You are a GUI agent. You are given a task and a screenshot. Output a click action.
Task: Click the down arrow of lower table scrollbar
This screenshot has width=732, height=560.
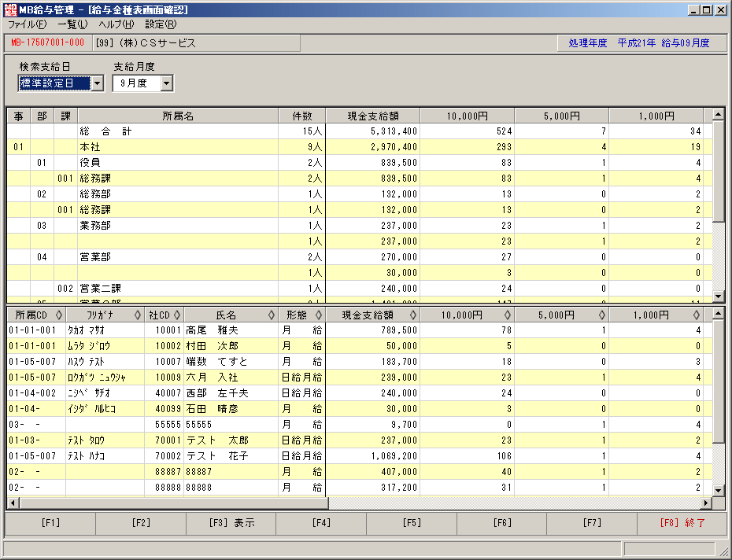pyautogui.click(x=718, y=490)
